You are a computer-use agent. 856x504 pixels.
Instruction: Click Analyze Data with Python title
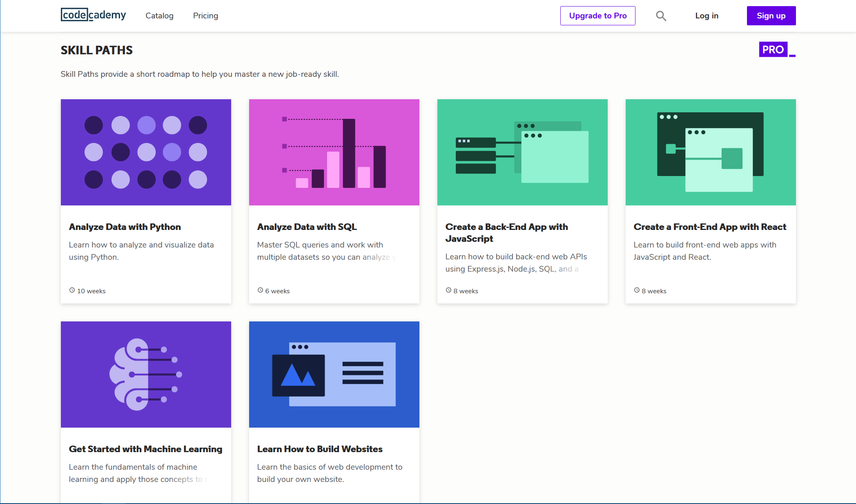coord(125,227)
